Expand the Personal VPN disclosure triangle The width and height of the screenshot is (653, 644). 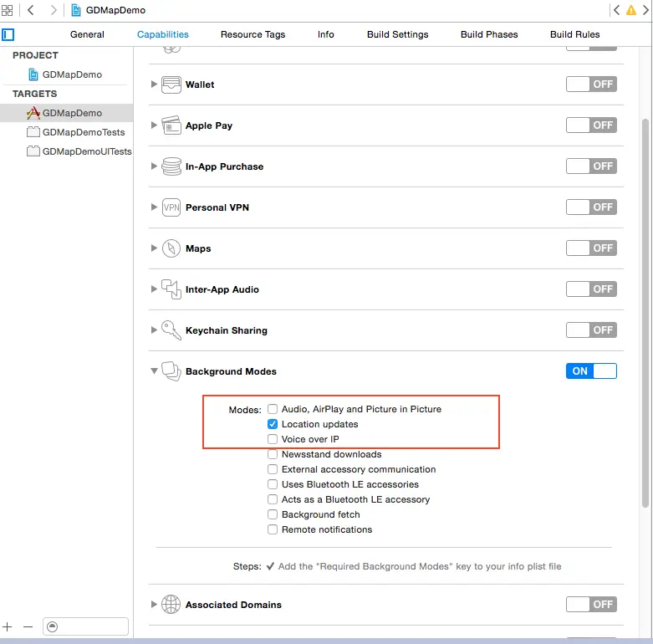coord(154,207)
